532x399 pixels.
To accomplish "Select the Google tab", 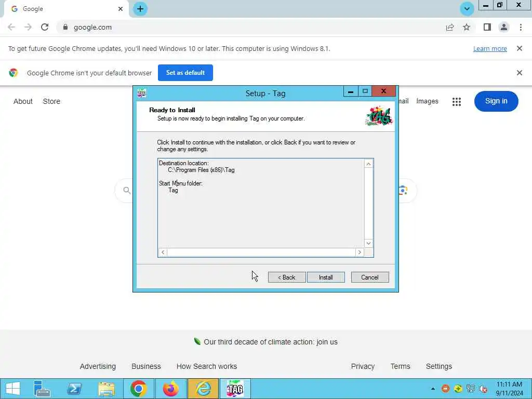I will coord(66,9).
